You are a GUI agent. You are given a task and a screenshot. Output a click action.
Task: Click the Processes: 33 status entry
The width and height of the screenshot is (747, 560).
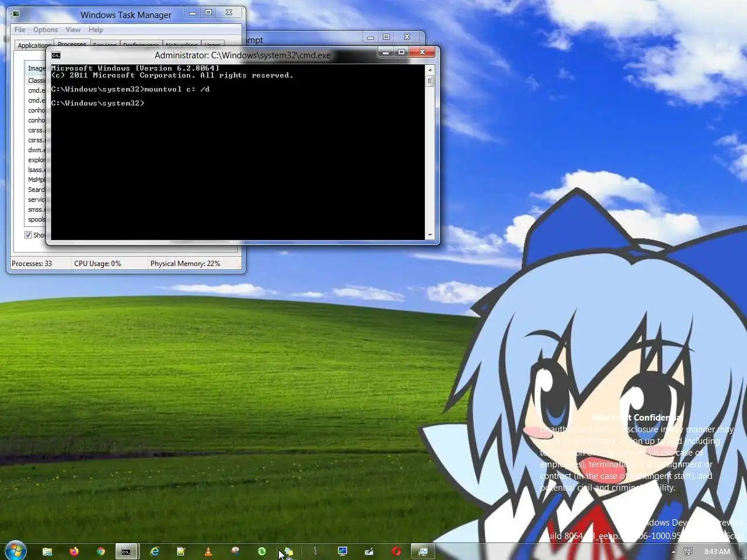[32, 264]
